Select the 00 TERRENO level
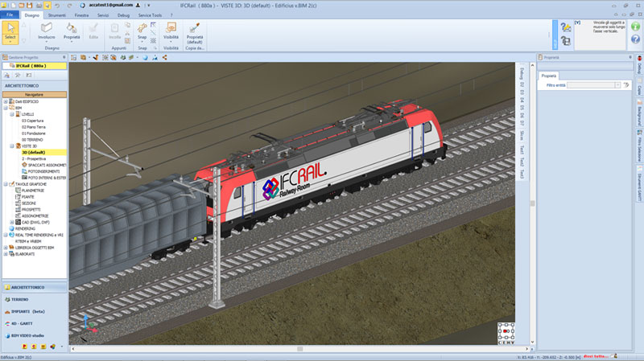Viewport: 644px width, 361px height. pyautogui.click(x=32, y=140)
